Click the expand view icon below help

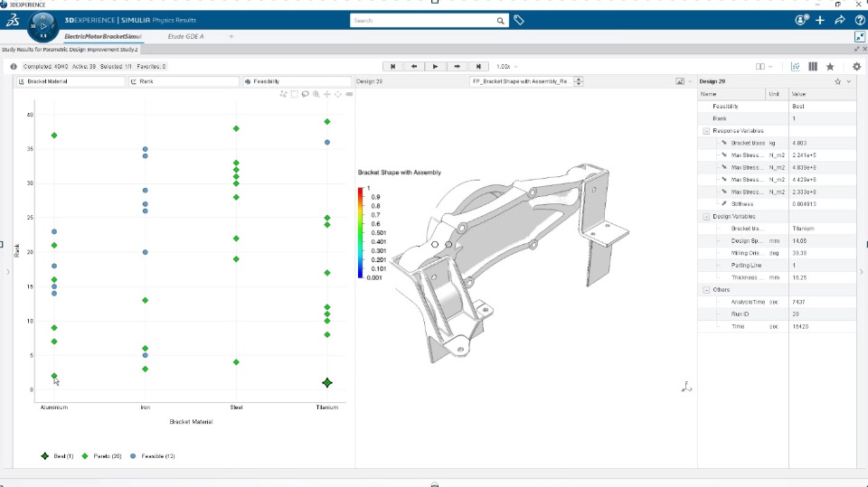click(x=859, y=36)
